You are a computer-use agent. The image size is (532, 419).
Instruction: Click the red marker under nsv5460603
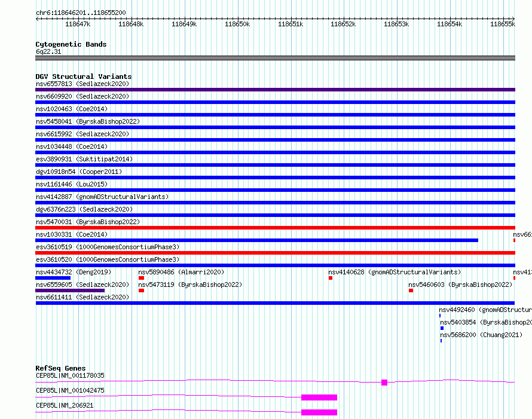click(411, 290)
